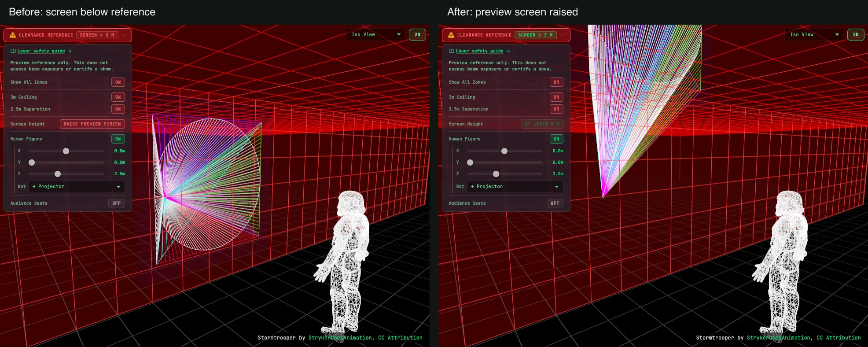Image resolution: width=868 pixels, height=347 pixels.
Task: Click the Z position slider in Before panel
Action: (x=66, y=174)
